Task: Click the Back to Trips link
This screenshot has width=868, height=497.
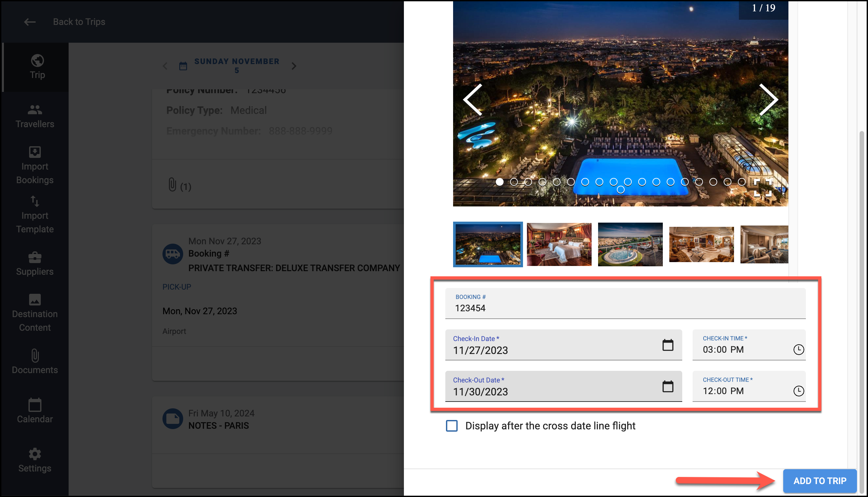Action: click(79, 22)
